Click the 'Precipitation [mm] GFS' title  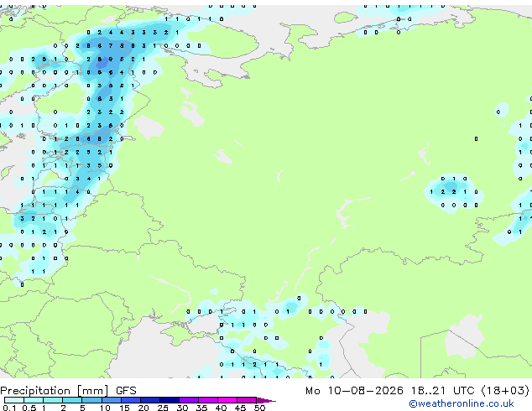click(68, 391)
